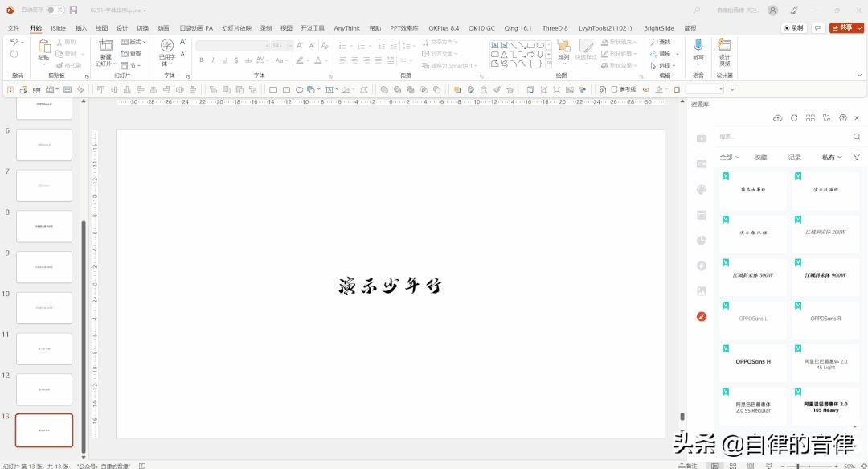The height and width of the screenshot is (469, 868).
Task: Click the refresh icon in resource panel
Action: point(794,118)
